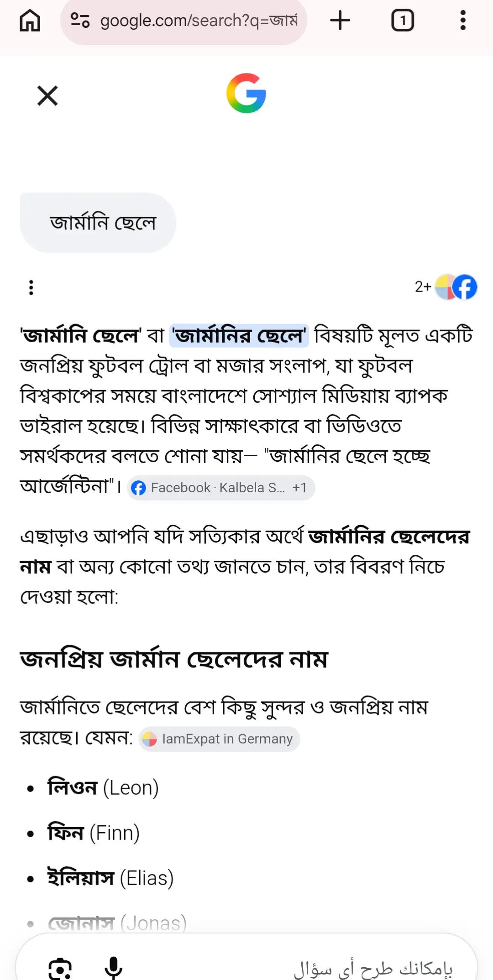Tap the Chrome home icon
The image size is (493, 980).
tap(30, 21)
